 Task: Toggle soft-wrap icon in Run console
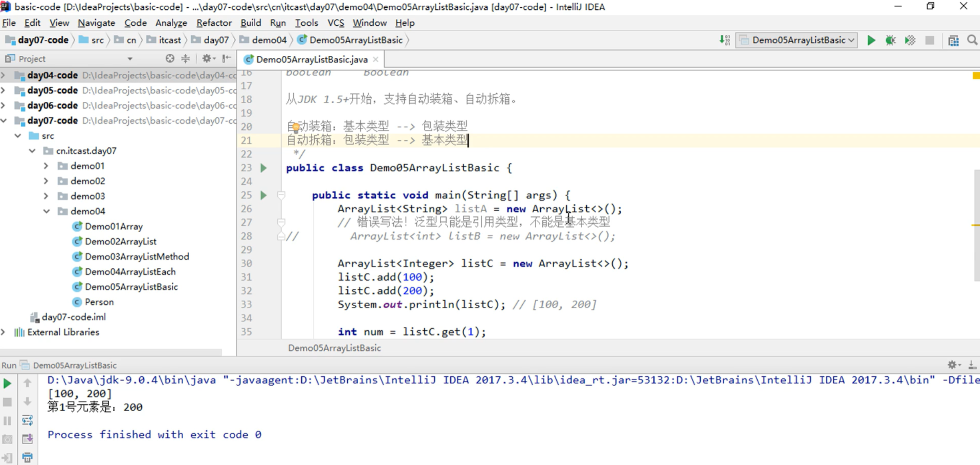coord(27,420)
